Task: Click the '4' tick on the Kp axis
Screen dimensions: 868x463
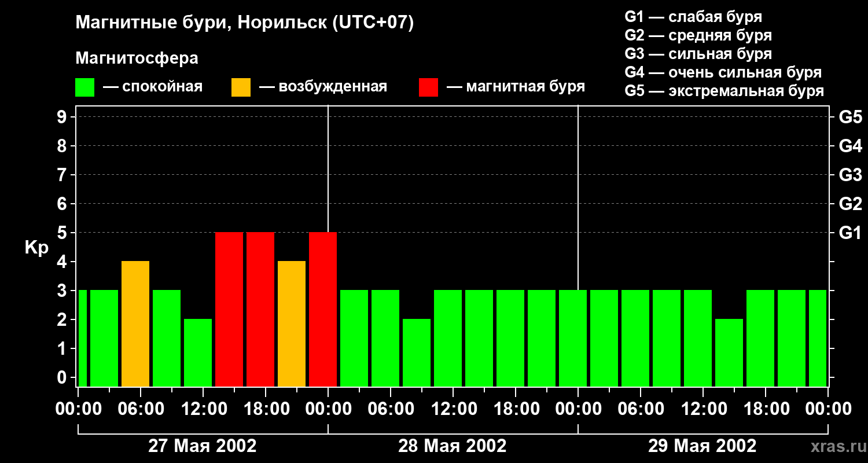Action: click(x=63, y=262)
